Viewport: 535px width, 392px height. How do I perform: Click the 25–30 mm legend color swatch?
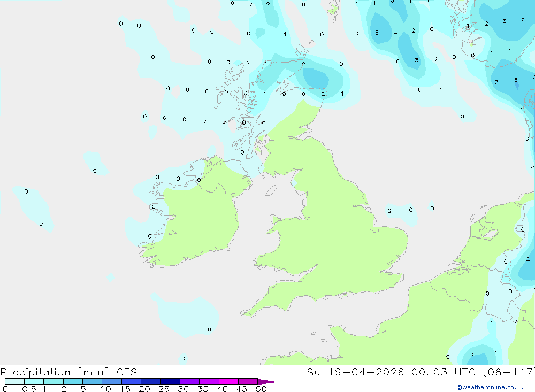coord(170,381)
